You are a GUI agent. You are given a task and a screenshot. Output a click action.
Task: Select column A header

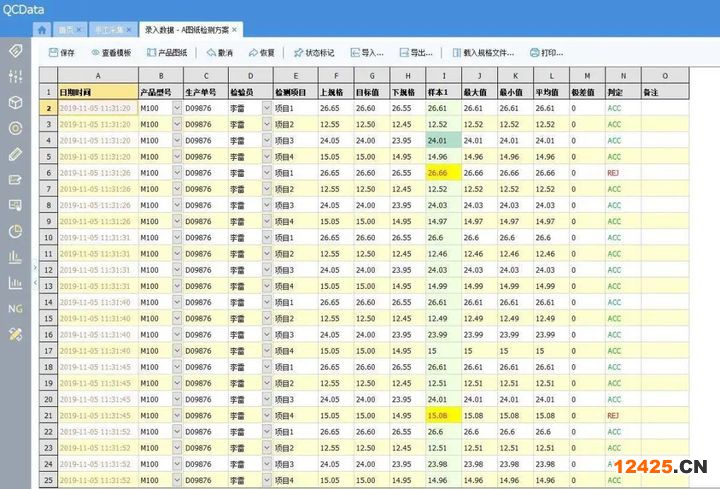[x=98, y=76]
